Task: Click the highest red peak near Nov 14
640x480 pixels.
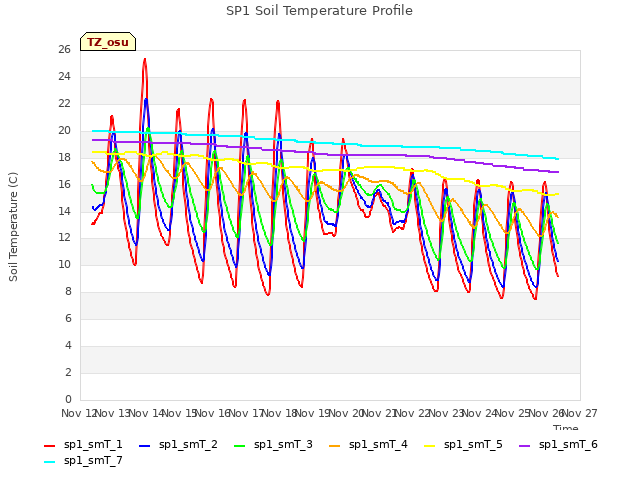Action: [x=145, y=60]
